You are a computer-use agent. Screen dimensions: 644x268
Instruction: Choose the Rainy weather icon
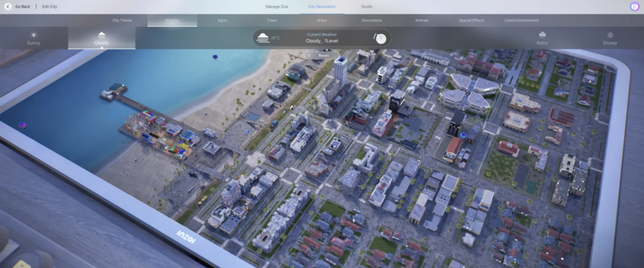tap(541, 35)
